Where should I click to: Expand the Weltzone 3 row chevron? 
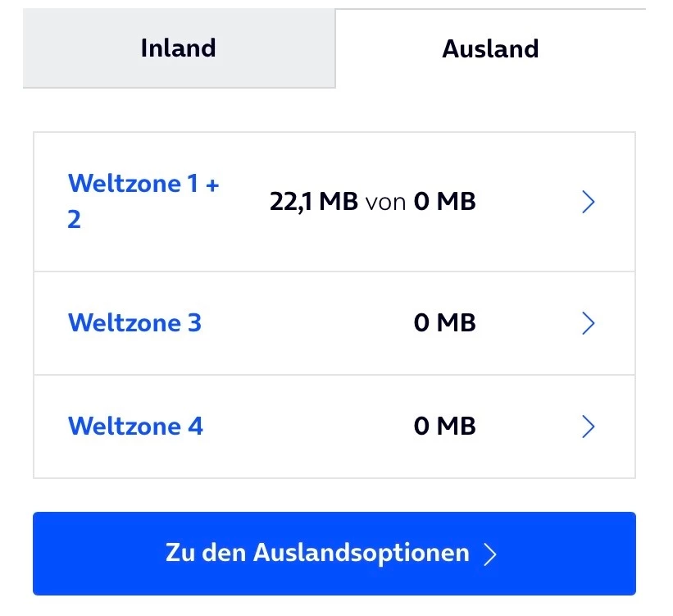click(x=587, y=323)
